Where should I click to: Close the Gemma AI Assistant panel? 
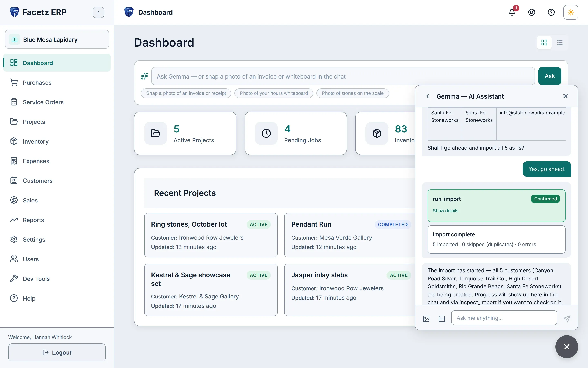point(565,96)
